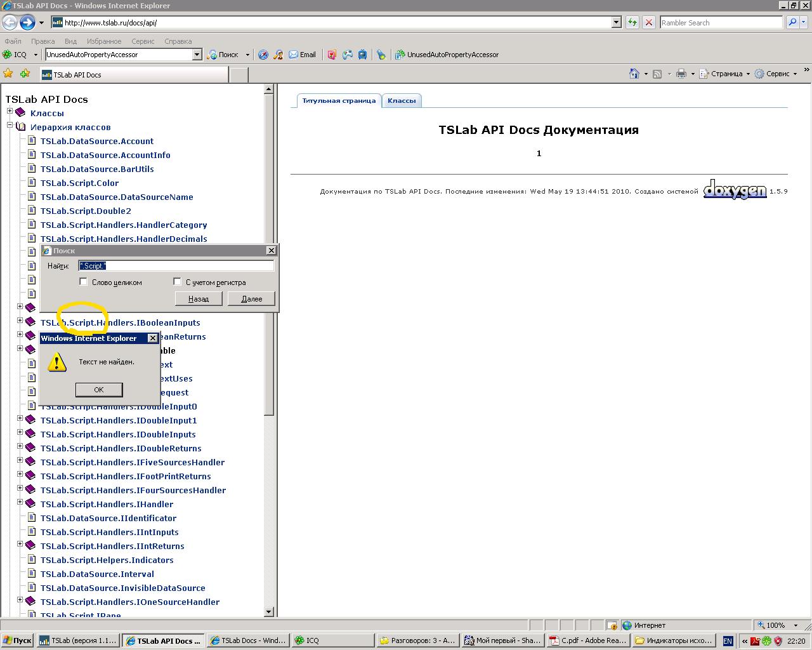The height and width of the screenshot is (650, 812).
Task: Open the Файл menu
Action: (x=13, y=41)
